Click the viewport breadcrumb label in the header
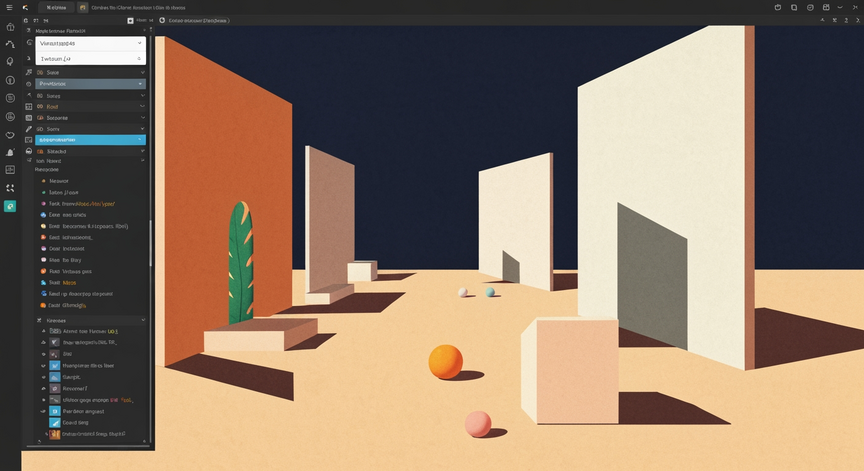 tap(197, 20)
